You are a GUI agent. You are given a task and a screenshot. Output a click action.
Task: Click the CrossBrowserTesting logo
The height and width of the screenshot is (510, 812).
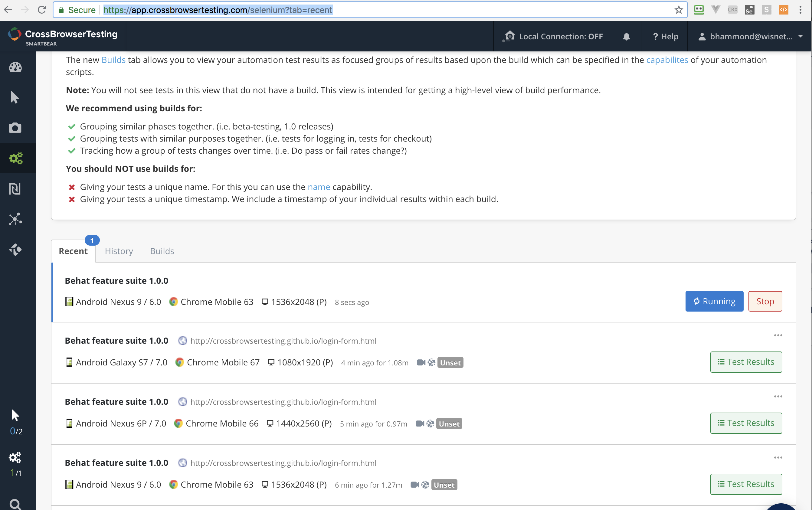click(x=63, y=36)
